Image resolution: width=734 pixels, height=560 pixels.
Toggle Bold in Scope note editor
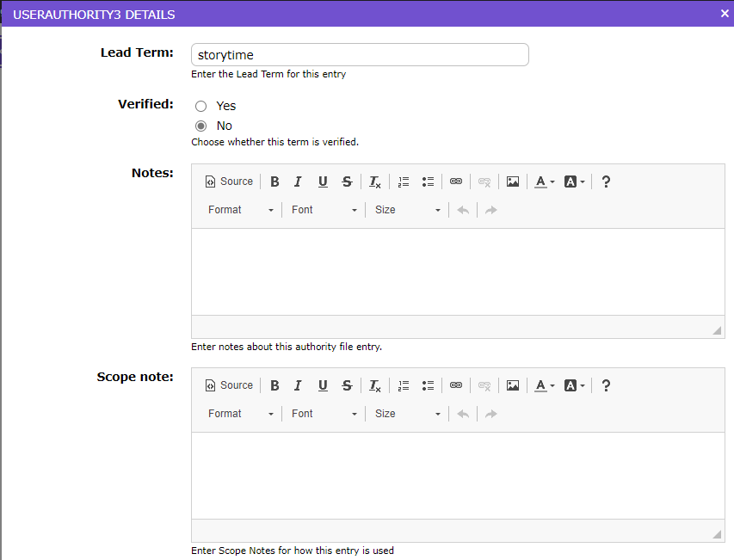(x=274, y=385)
